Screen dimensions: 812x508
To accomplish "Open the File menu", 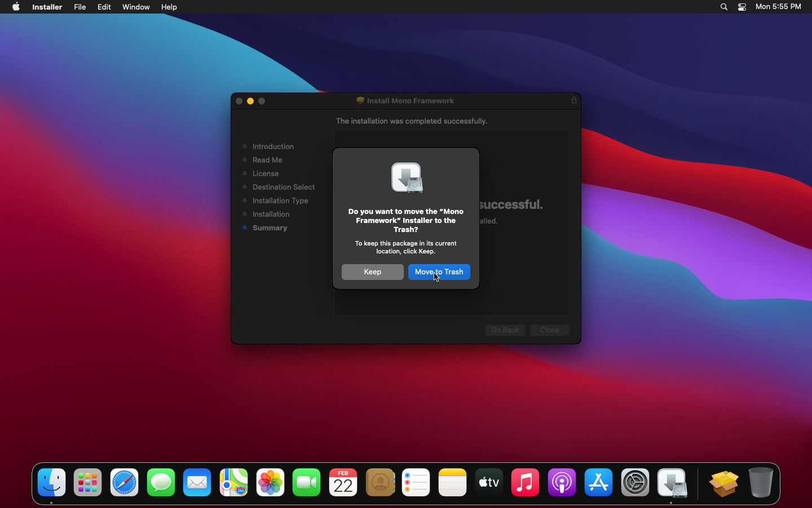I will (80, 7).
